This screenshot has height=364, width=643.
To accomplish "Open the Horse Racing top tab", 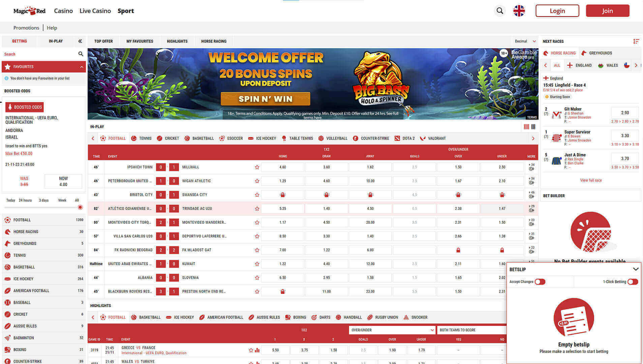I will point(214,41).
